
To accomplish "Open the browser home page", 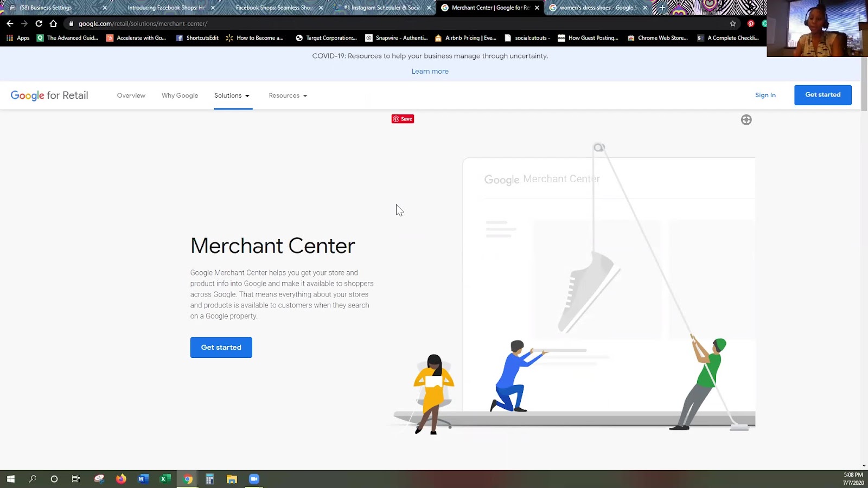I will (x=53, y=23).
